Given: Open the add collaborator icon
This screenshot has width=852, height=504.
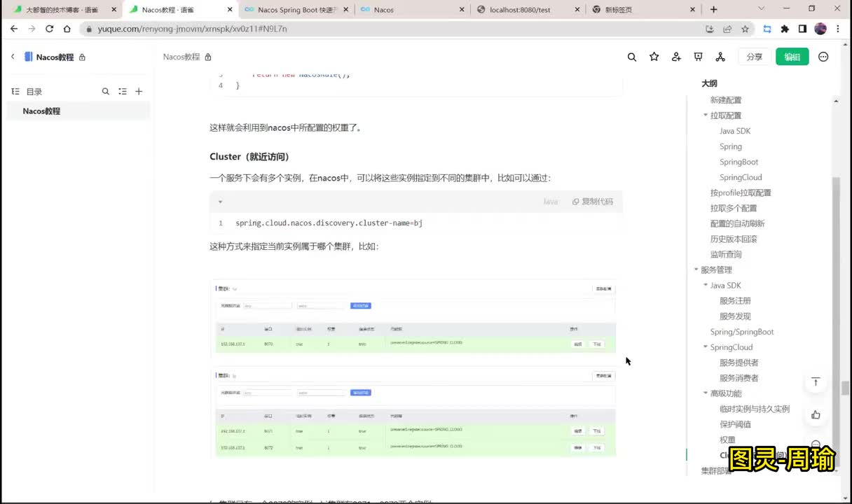Looking at the screenshot, I should point(676,57).
